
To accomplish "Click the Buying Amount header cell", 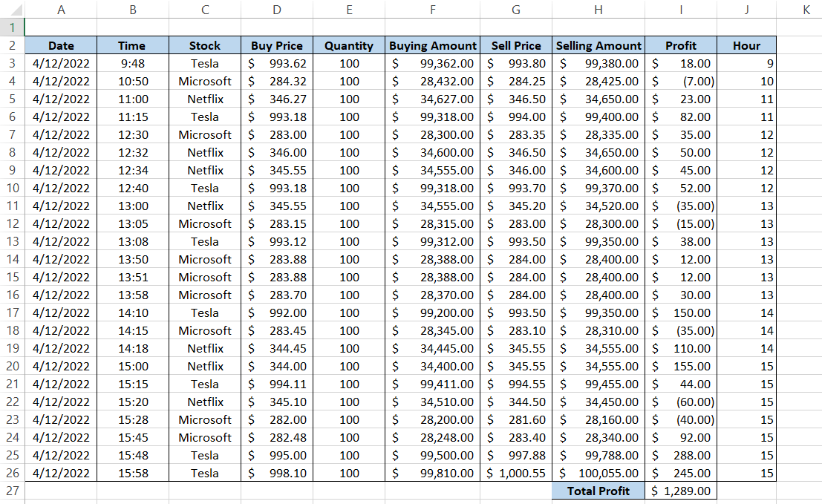I will (432, 45).
